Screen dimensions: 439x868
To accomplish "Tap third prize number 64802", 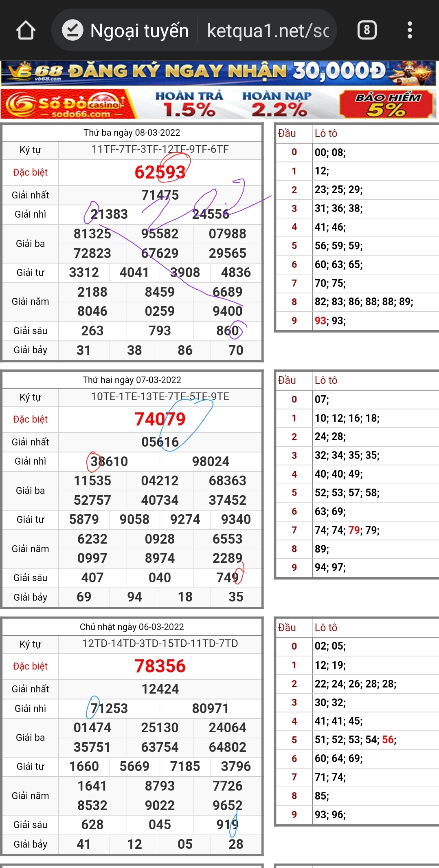I will pos(228,747).
